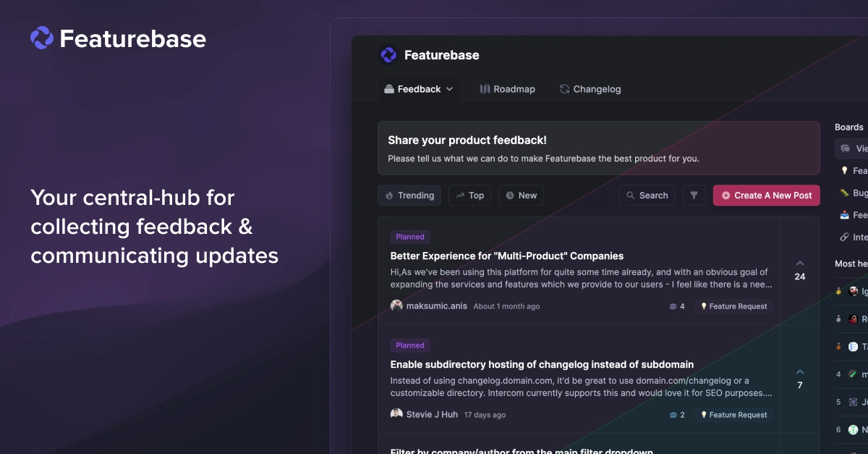
Task: Click comment count icon on Multi-Product post
Action: (673, 306)
